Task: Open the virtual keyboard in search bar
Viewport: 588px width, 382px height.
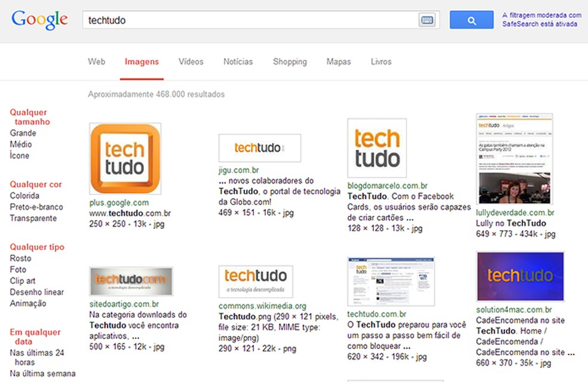Action: [x=427, y=20]
